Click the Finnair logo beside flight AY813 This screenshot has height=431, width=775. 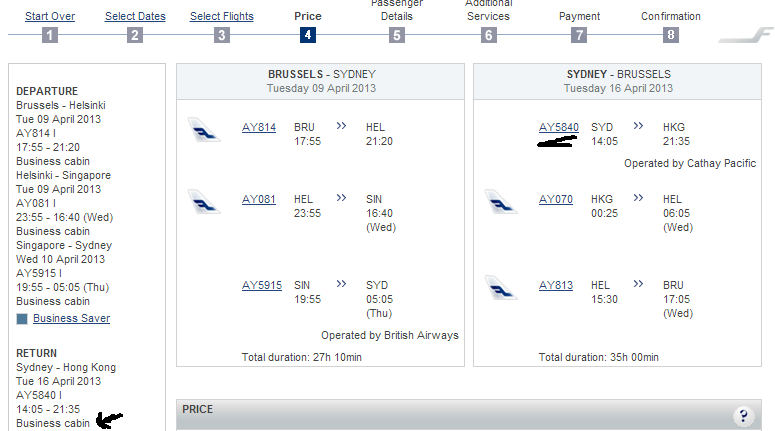[501, 287]
